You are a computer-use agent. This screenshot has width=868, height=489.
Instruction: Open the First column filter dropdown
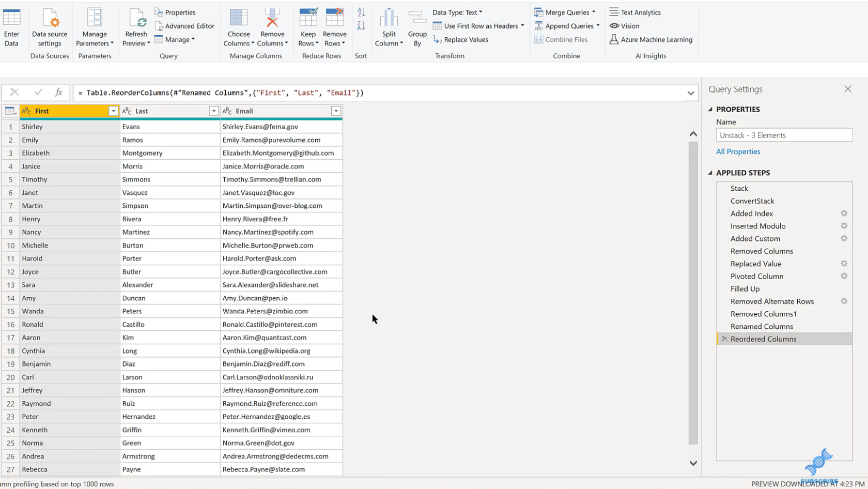pyautogui.click(x=113, y=111)
